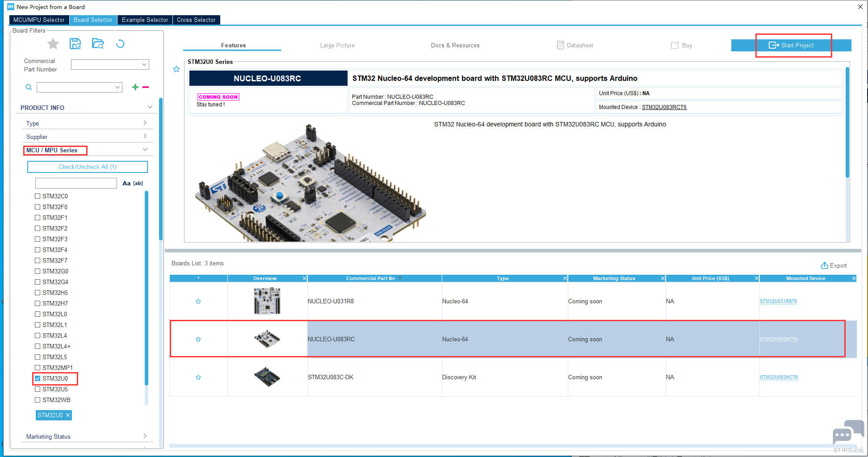Screen dimensions: 868x457
Task: Open the Docs & Resources tab
Action: coord(455,46)
